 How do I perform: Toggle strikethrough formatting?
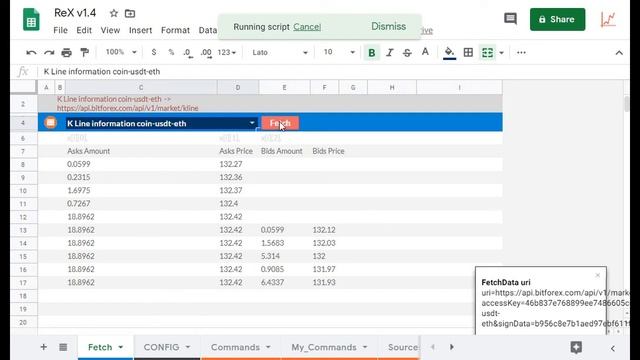coord(407,53)
